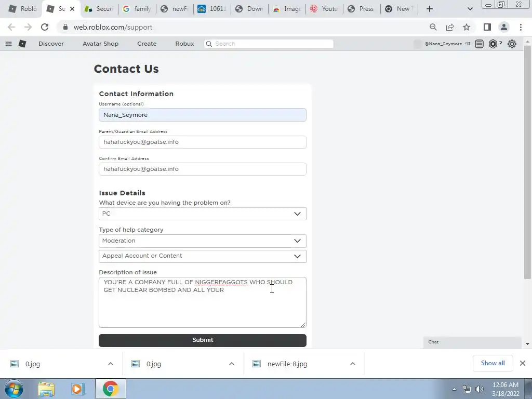This screenshot has width=532, height=399.
Task: Show hidden system tray icons
Action: (454, 389)
